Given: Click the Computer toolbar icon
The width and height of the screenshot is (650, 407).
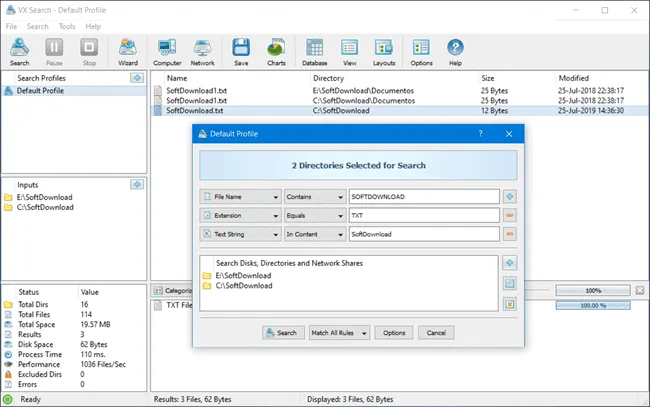Looking at the screenshot, I should [x=167, y=52].
